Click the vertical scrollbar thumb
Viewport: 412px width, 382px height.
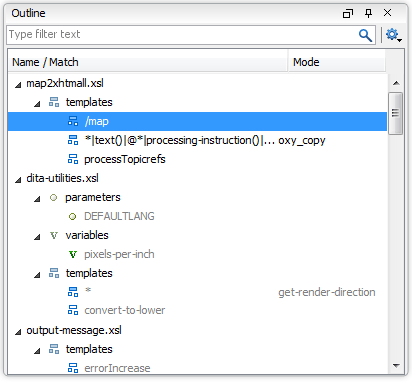(x=396, y=113)
